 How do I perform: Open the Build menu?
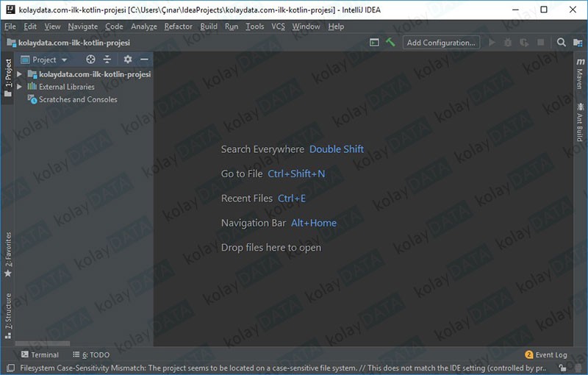coord(209,26)
